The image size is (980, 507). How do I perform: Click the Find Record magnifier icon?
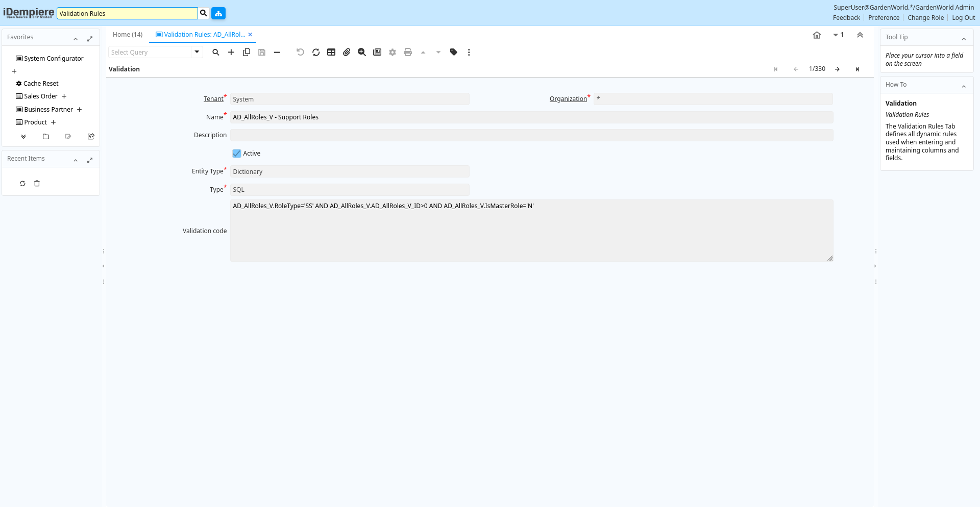(216, 52)
